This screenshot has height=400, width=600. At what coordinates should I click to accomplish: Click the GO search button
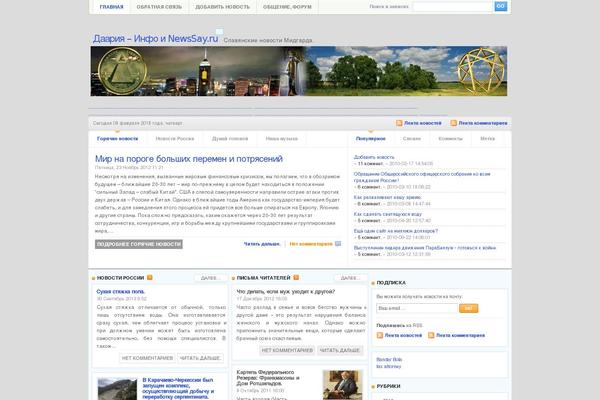coord(501,6)
